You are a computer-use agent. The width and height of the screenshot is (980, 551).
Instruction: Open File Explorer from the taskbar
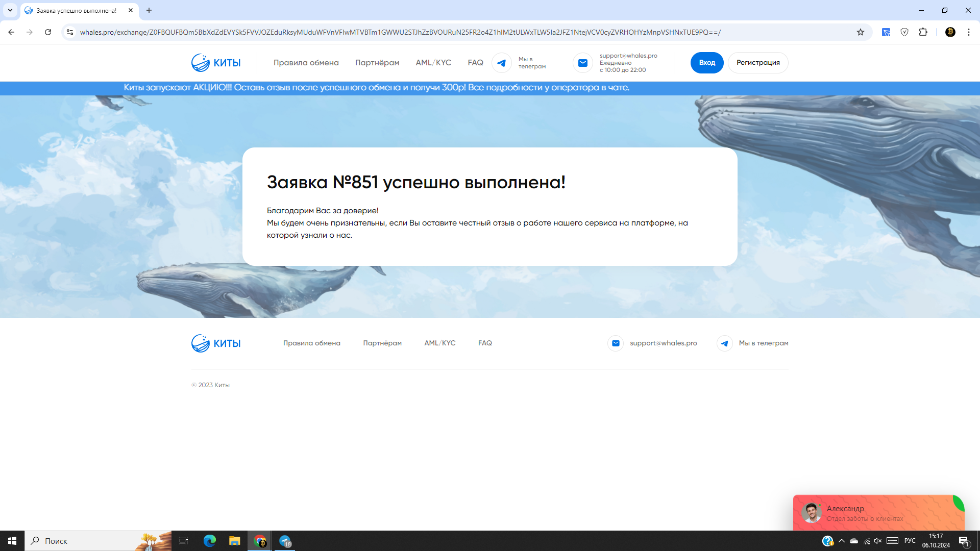[x=234, y=541]
